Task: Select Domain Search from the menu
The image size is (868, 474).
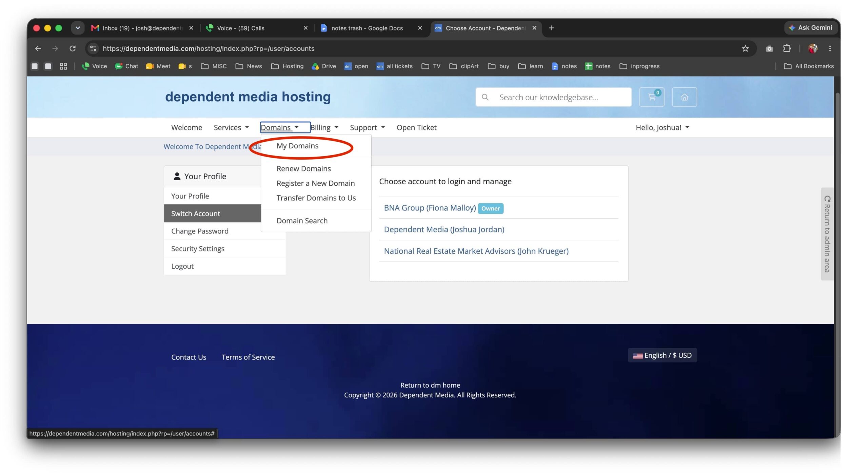Action: pos(302,221)
